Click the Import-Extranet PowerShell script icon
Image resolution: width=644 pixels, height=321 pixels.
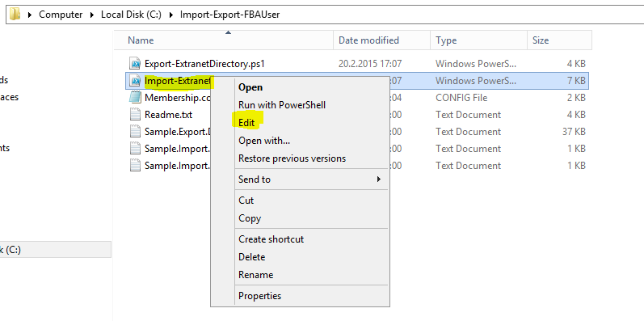(135, 81)
